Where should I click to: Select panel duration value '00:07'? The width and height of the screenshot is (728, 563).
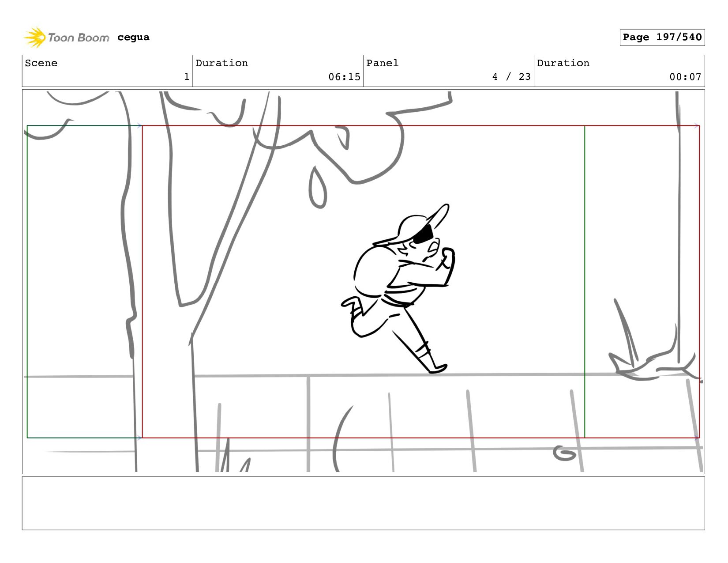click(x=685, y=77)
